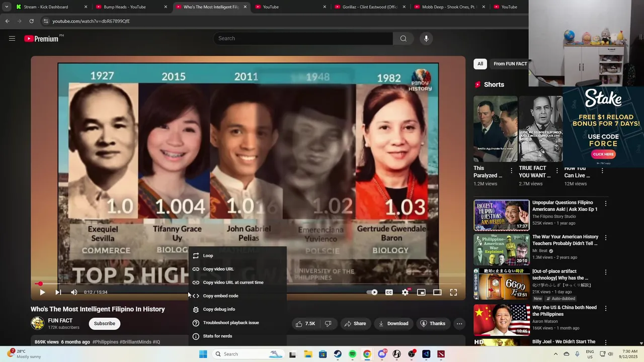
Task: Play the video
Action: tap(42, 292)
